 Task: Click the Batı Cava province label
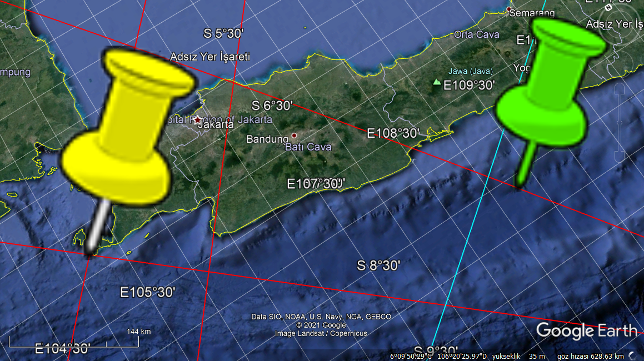pyautogui.click(x=308, y=147)
